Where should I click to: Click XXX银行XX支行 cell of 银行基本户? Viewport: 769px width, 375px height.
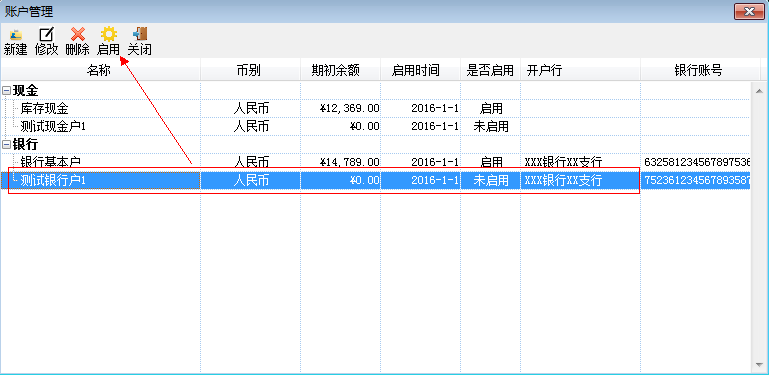coord(580,162)
